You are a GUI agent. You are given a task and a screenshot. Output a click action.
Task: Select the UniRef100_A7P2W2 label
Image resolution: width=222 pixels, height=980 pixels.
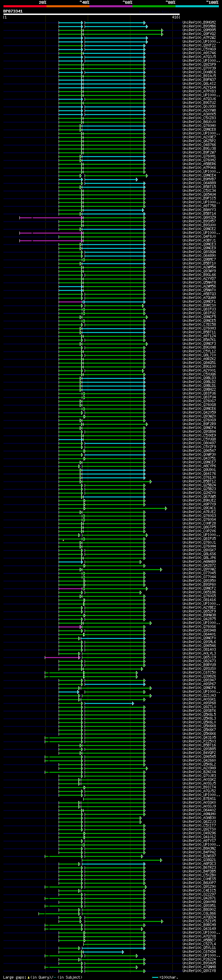pos(199,38)
